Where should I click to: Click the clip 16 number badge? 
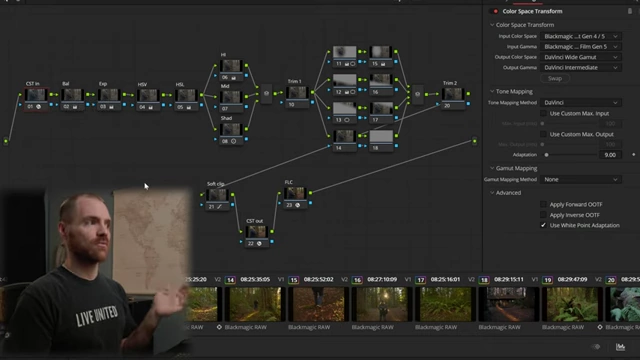[x=357, y=280]
